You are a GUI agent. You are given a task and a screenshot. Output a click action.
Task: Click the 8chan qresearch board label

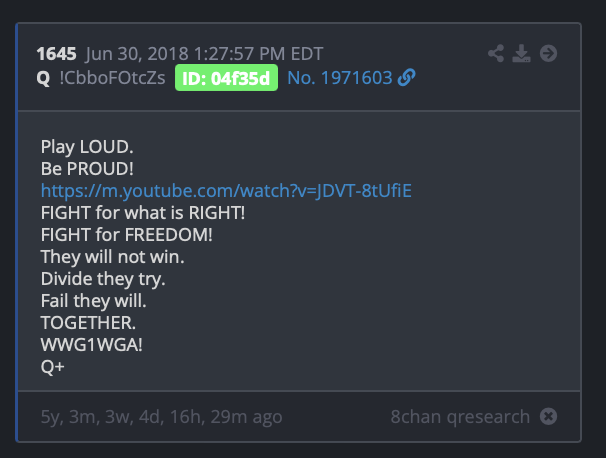[x=460, y=417]
